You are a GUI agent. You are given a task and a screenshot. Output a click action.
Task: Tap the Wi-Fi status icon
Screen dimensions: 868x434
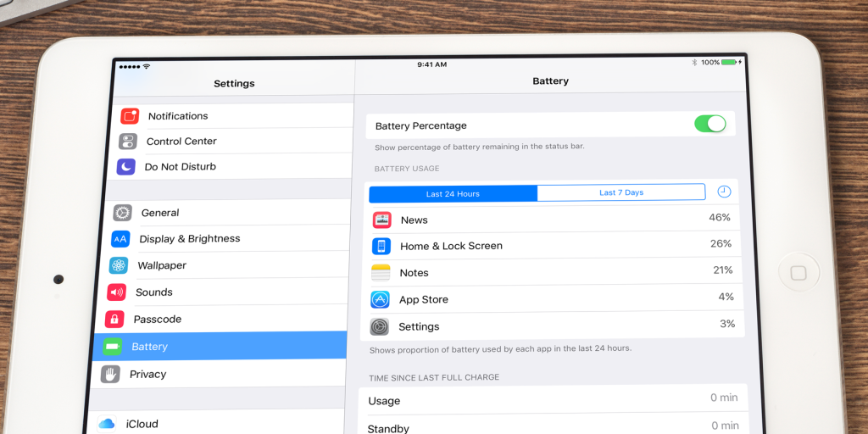[x=146, y=66]
